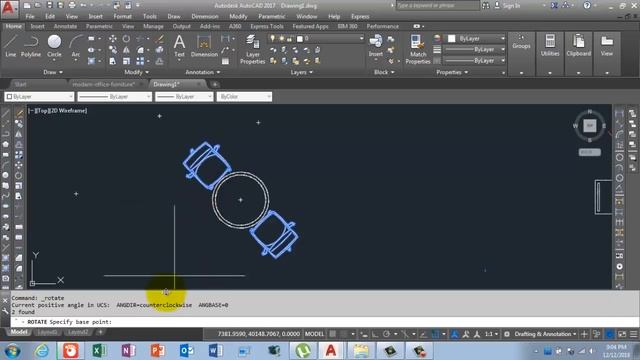Viewport: 640px width, 360px height.
Task: Toggle Polar tracking in status bar
Action: pos(386,334)
